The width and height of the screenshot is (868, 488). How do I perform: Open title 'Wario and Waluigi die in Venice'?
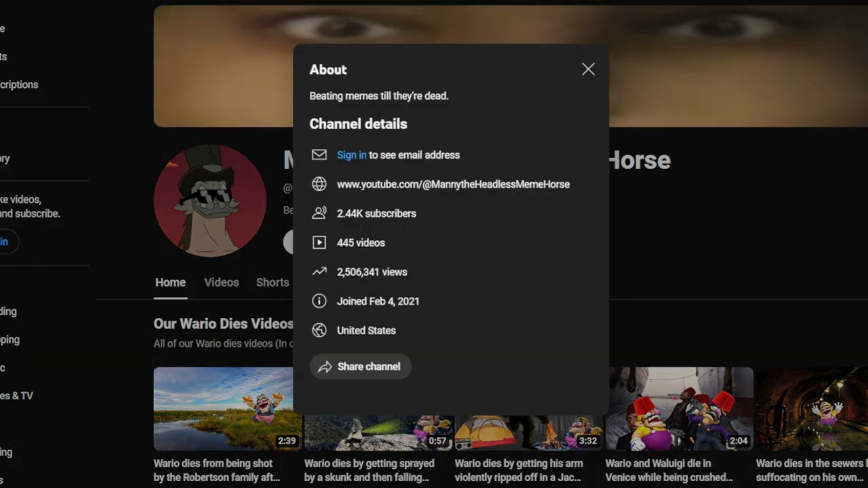coord(669,470)
